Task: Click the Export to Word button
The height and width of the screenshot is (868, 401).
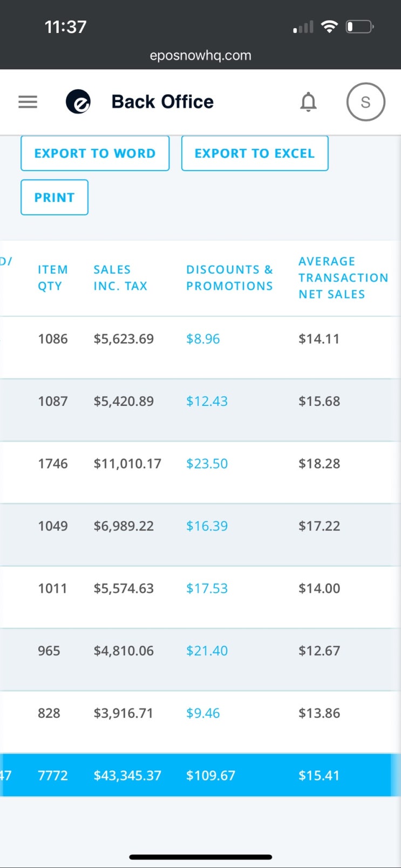Action: click(95, 153)
